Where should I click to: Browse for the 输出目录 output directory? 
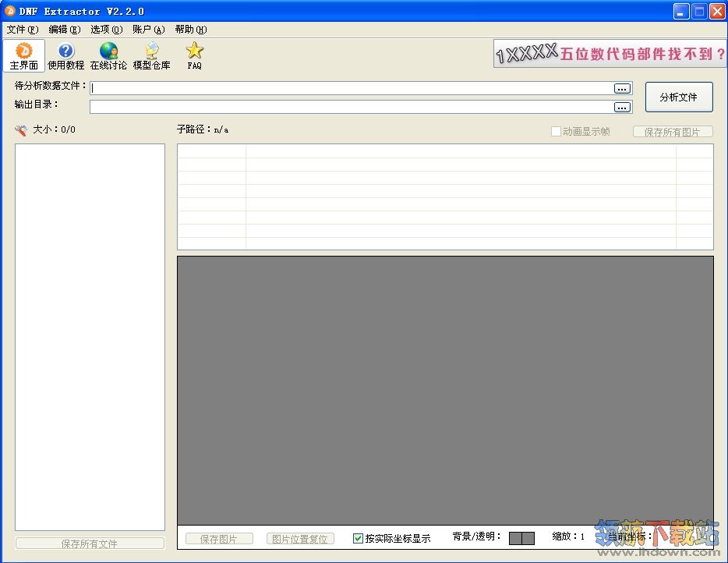(x=622, y=108)
